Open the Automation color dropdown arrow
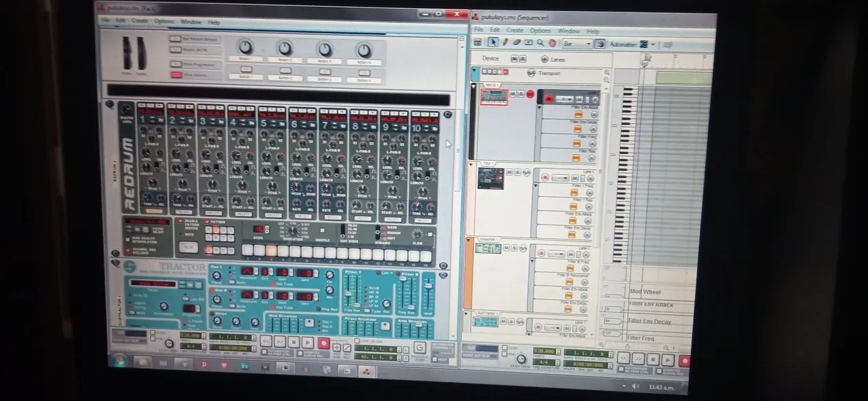 653,45
